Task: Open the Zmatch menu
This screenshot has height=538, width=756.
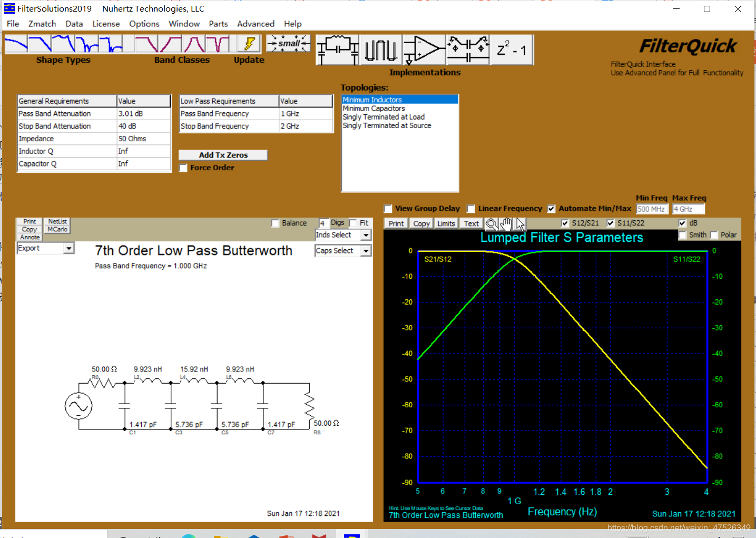Action: (x=42, y=24)
